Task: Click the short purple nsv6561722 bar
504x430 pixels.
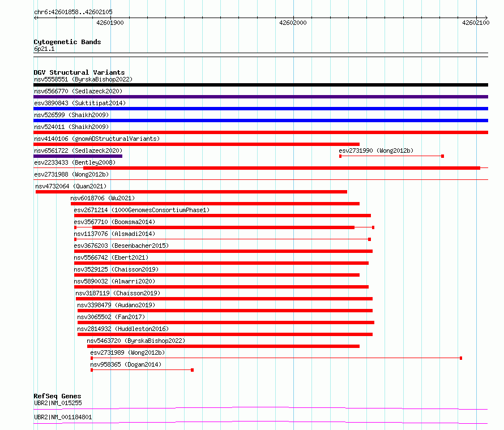Action: coord(78,156)
